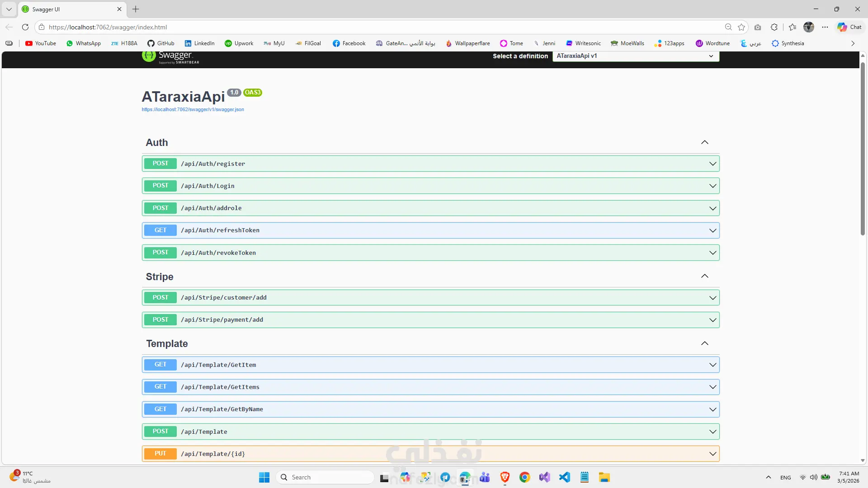The image size is (868, 488).
Task: Open a new browser tab
Action: [x=136, y=9]
